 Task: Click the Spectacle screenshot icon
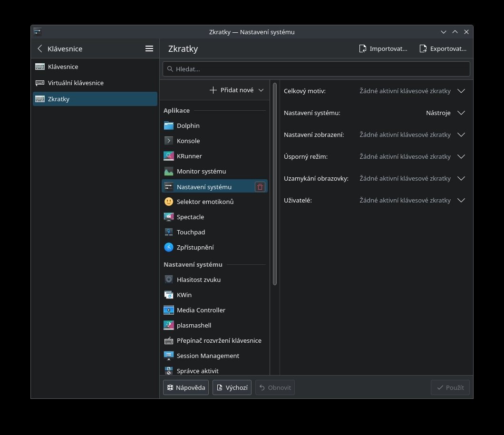click(x=169, y=217)
